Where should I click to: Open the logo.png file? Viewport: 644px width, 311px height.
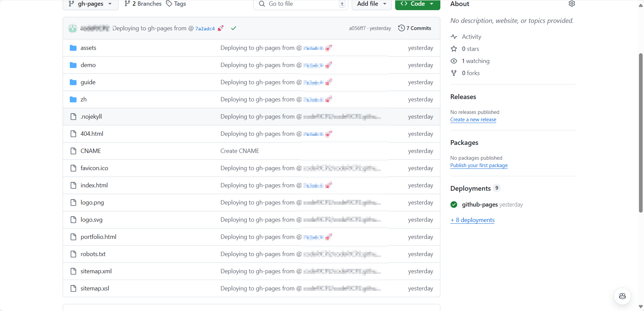point(92,203)
